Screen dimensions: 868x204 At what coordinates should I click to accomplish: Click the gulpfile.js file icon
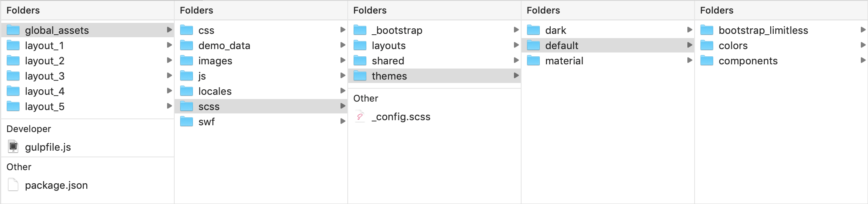pos(14,147)
